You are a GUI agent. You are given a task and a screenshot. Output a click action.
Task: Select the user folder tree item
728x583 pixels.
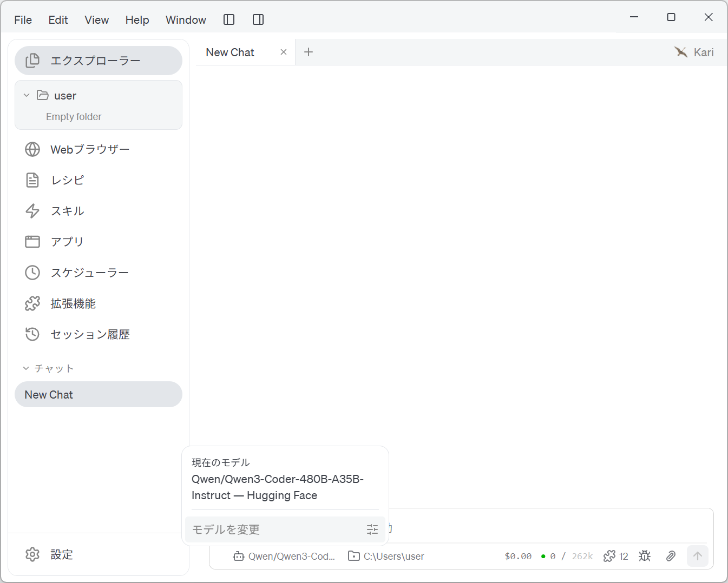[99, 96]
